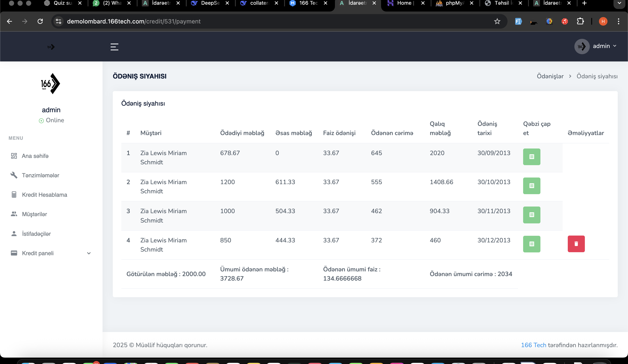Viewport: 628px width, 364px height.
Task: Click the Ödənişlər breadcrumb link
Action: 550,76
